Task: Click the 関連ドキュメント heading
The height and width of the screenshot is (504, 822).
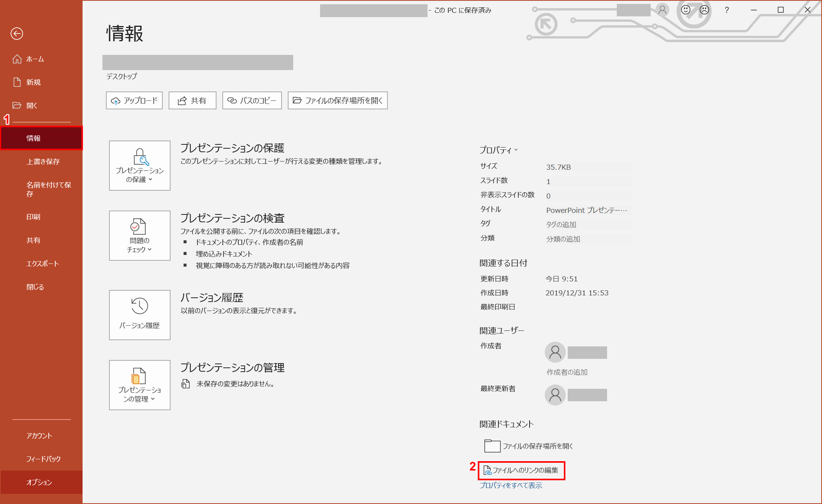Action: point(506,424)
